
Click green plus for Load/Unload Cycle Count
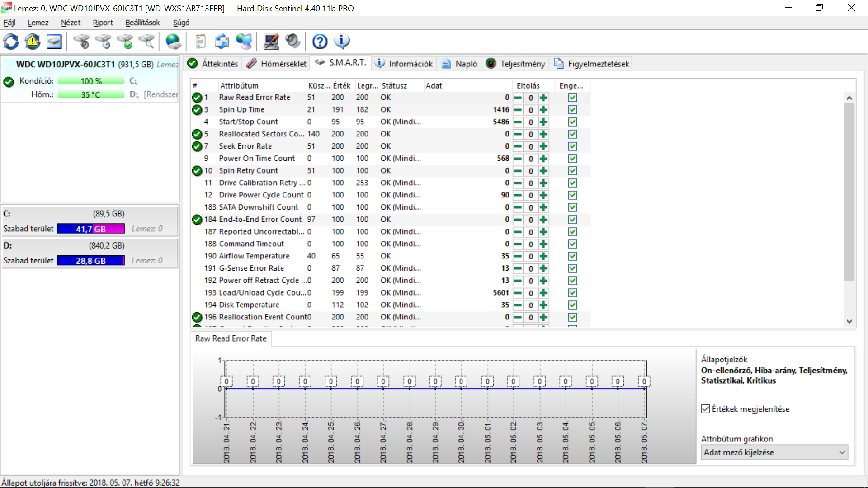pos(544,293)
